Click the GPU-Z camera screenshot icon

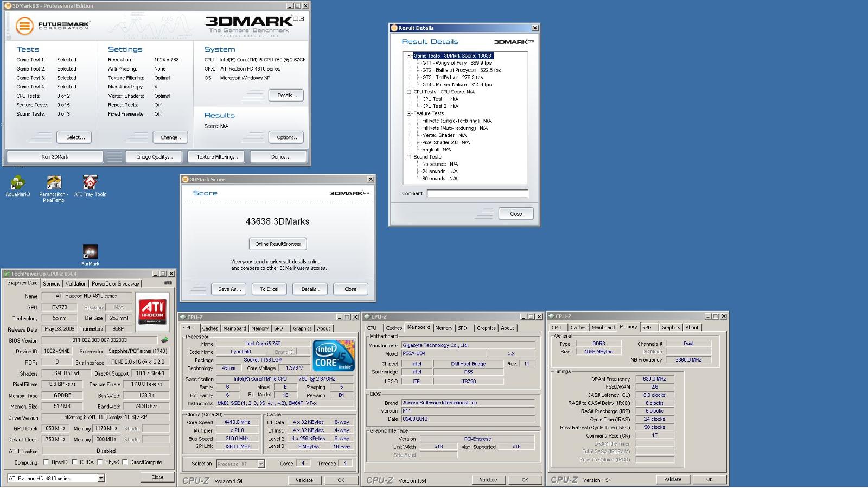point(168,283)
